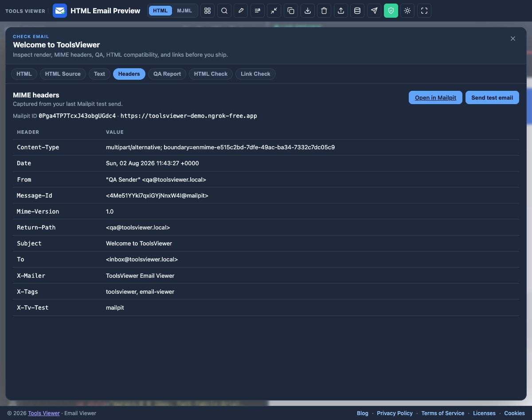Click the Date value Sun, 02 Aug 2026
The width and height of the screenshot is (532, 420).
pyautogui.click(x=153, y=163)
